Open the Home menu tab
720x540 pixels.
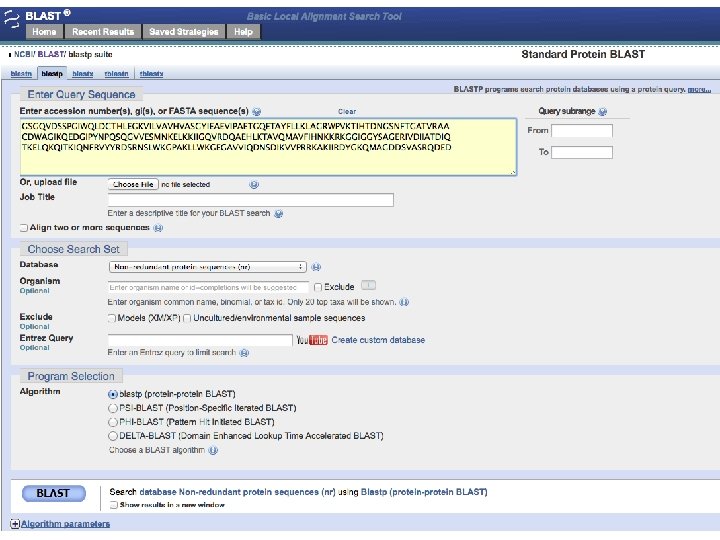pos(44,32)
